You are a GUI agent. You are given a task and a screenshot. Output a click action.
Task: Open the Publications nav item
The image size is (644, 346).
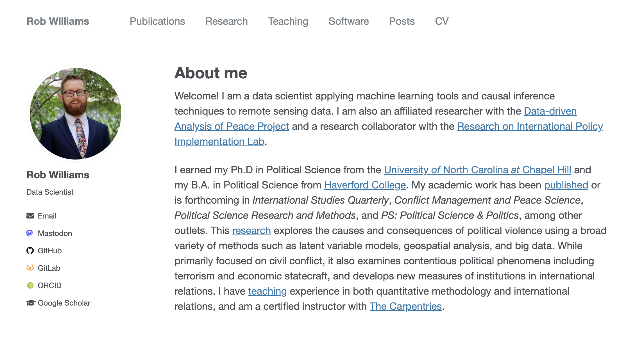point(157,21)
